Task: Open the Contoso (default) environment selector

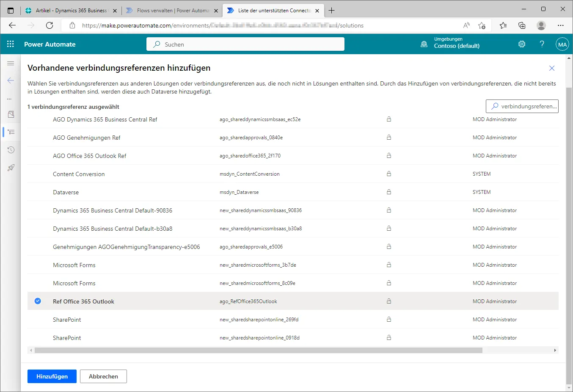Action: (x=457, y=43)
